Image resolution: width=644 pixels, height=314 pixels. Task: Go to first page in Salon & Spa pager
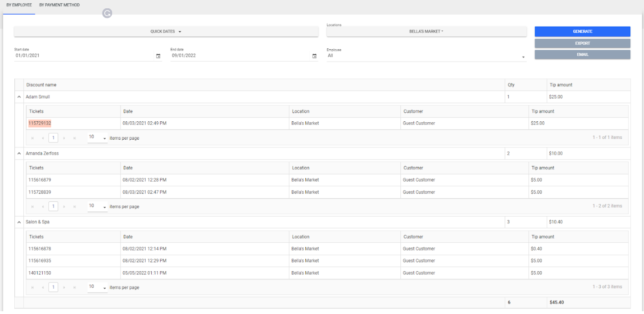point(33,287)
